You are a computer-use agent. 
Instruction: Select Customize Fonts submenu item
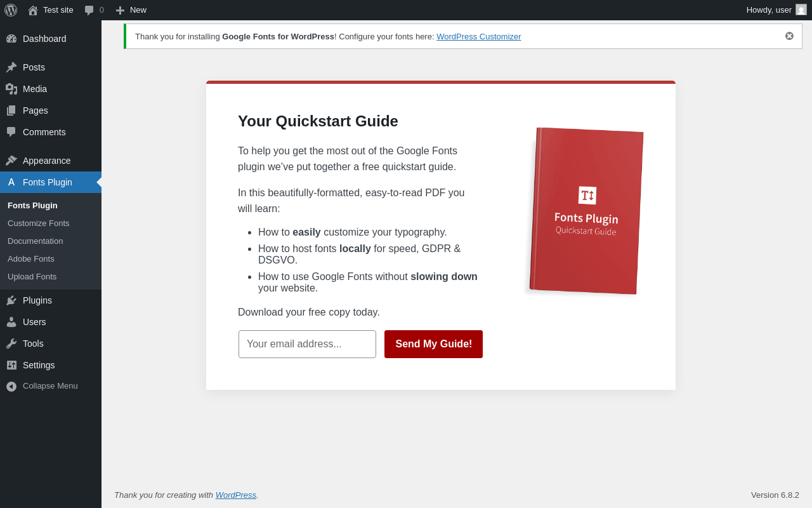click(x=39, y=224)
